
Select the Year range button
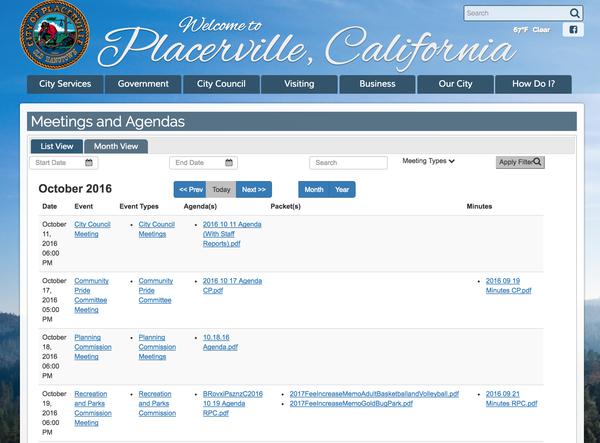(x=342, y=189)
